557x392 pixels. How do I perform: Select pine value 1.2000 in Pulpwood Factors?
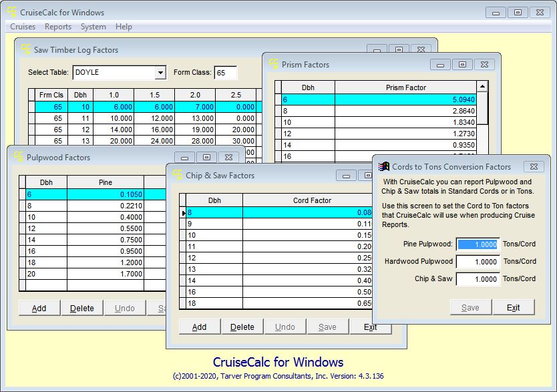point(106,262)
